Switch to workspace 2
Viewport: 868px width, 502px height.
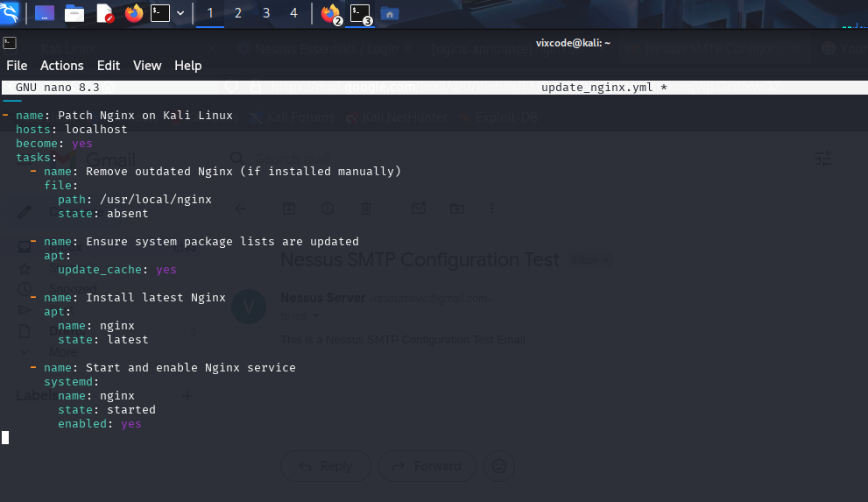(238, 13)
